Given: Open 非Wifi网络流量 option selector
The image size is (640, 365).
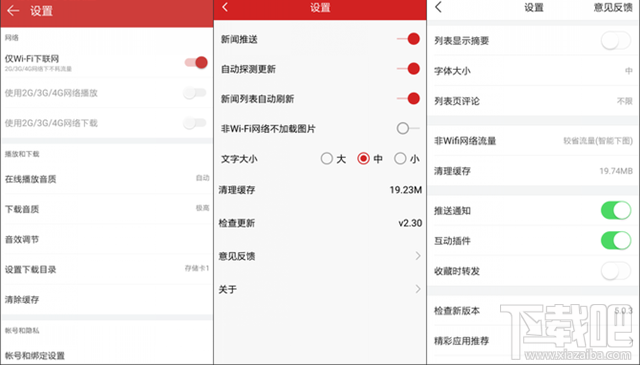Looking at the screenshot, I should [533, 141].
